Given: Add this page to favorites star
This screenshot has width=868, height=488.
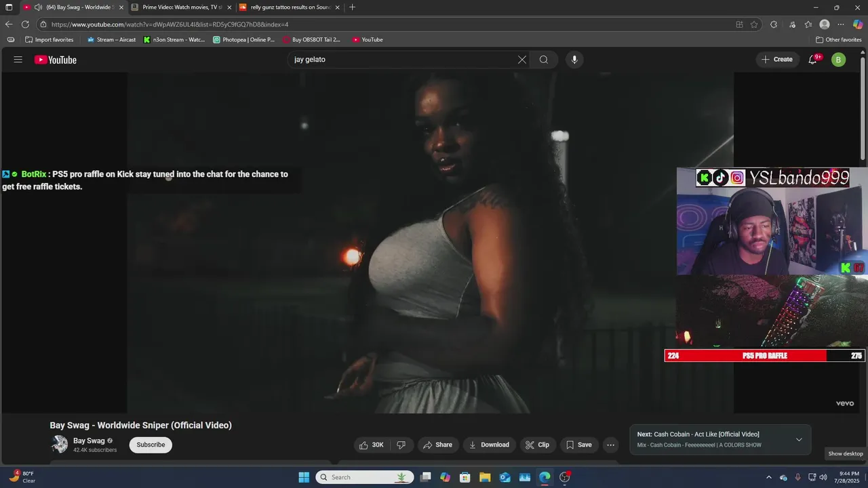Looking at the screenshot, I should click(x=754, y=24).
